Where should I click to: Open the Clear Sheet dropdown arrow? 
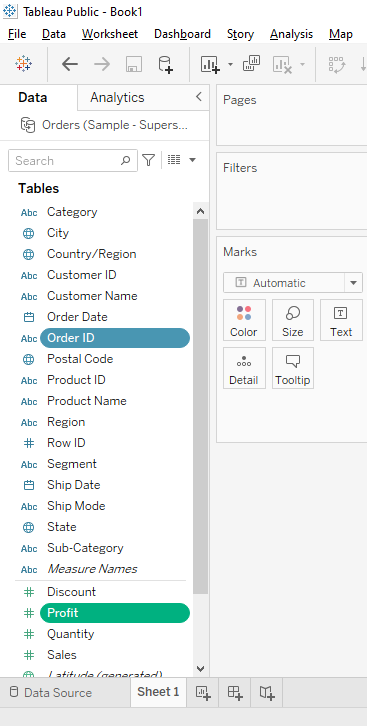(x=302, y=64)
